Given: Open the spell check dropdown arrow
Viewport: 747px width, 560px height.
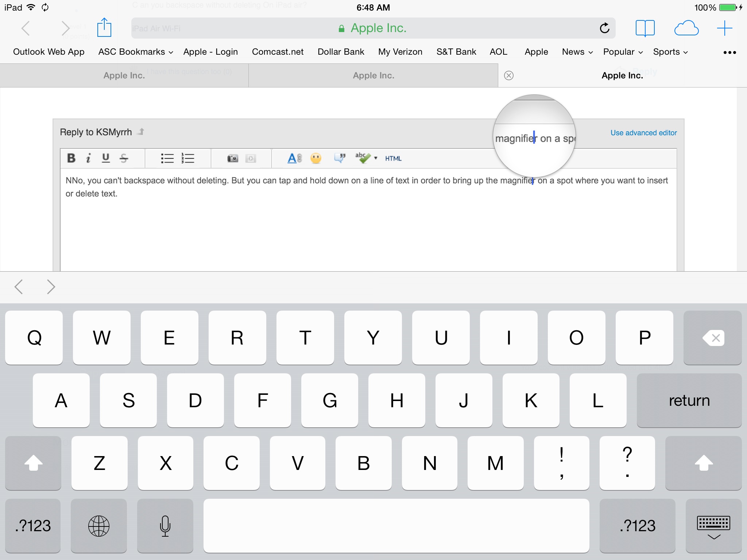Looking at the screenshot, I should (376, 158).
